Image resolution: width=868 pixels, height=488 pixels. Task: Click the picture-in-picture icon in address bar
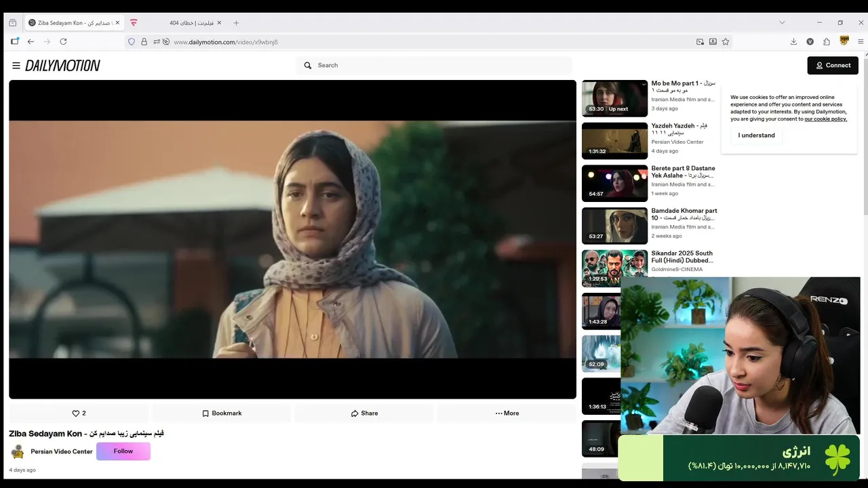(x=700, y=42)
